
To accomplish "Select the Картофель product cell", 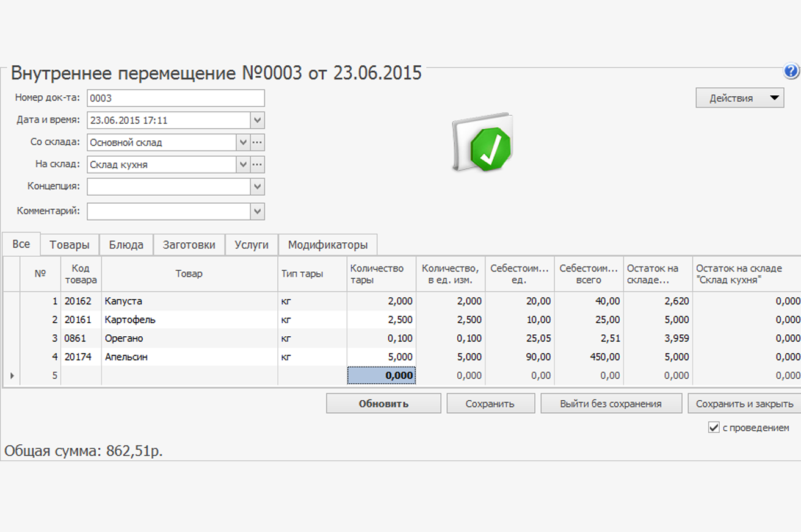I will click(189, 320).
